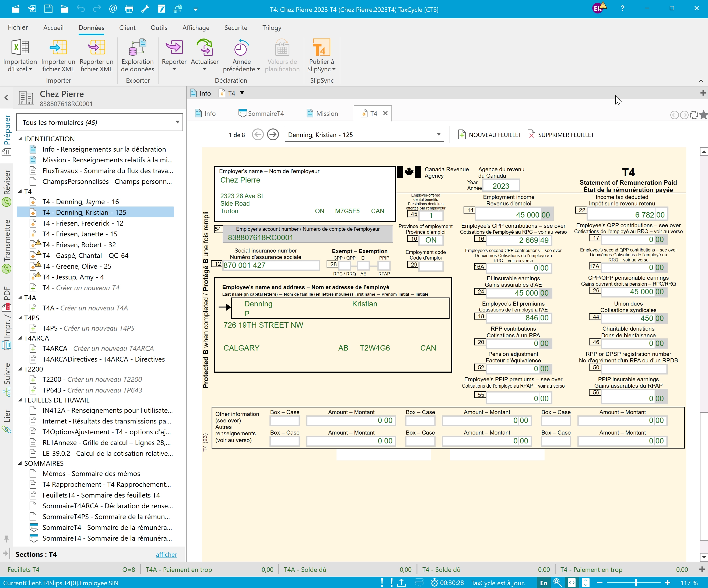
Task: Open the wrench Options icon
Action: tap(145, 9)
